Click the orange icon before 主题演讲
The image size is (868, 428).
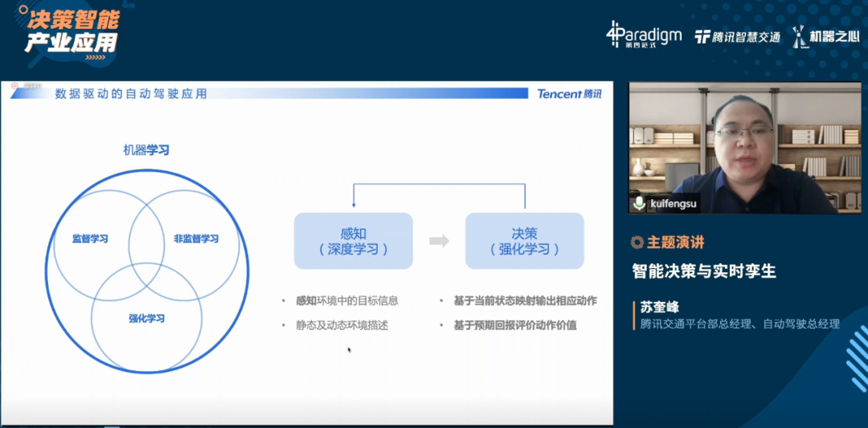[x=637, y=243]
